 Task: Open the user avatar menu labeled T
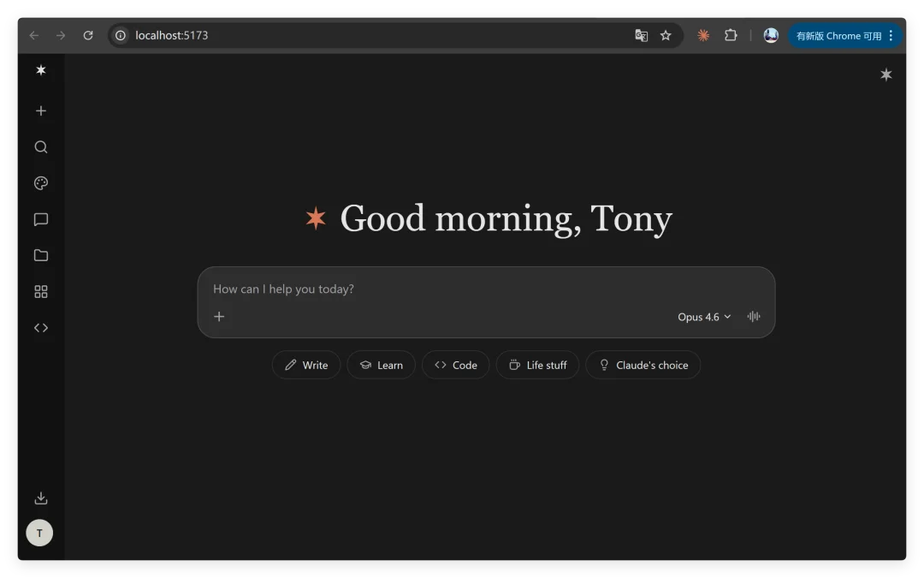pos(39,533)
